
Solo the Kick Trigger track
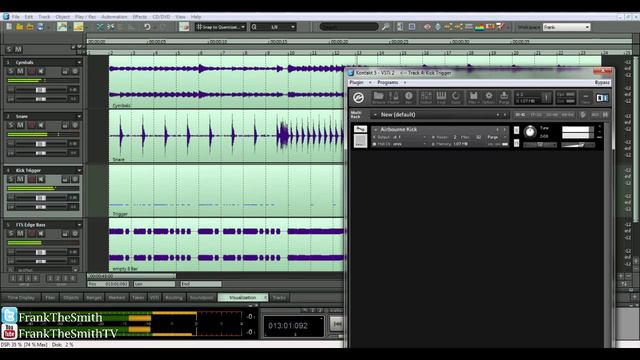coord(11,179)
